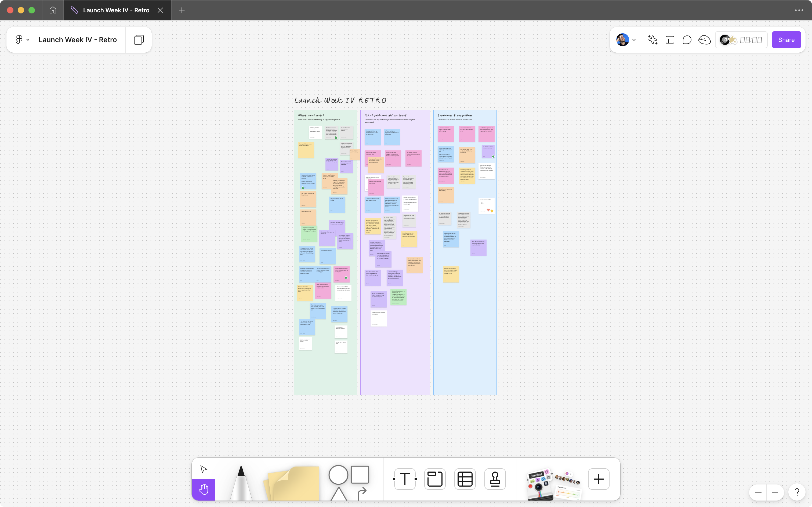Select the Section tool

pos(435,479)
